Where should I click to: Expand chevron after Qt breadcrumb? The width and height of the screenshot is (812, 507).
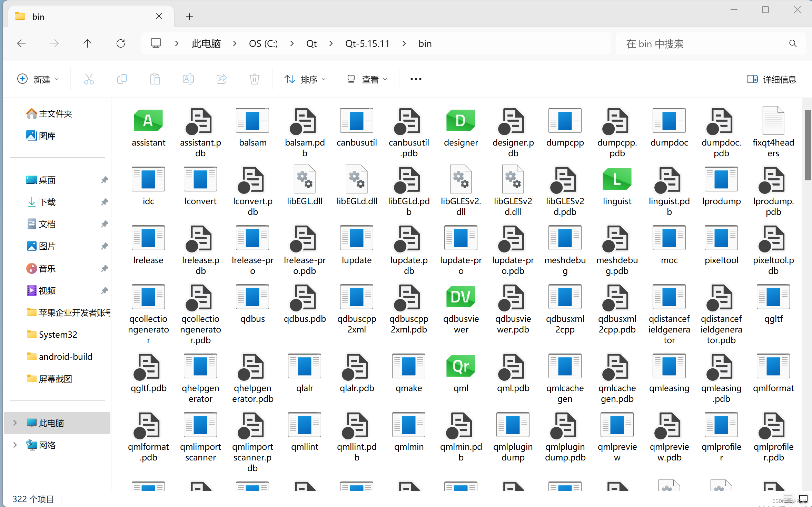coord(331,43)
